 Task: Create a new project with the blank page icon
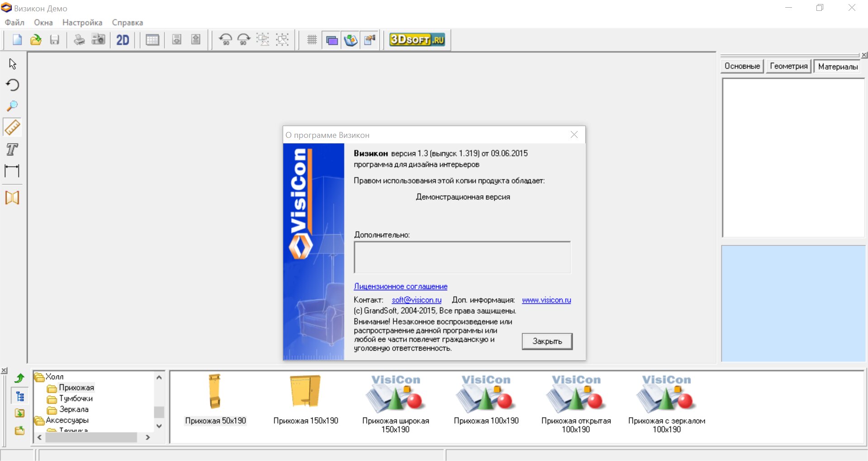pos(17,40)
